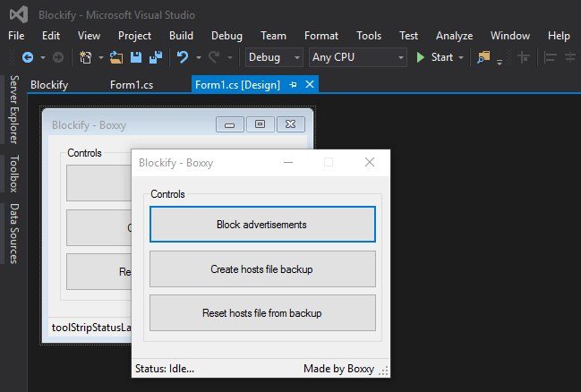The width and height of the screenshot is (581, 392).
Task: Minimize the running Blockify - Boxxy window
Action: tap(288, 162)
